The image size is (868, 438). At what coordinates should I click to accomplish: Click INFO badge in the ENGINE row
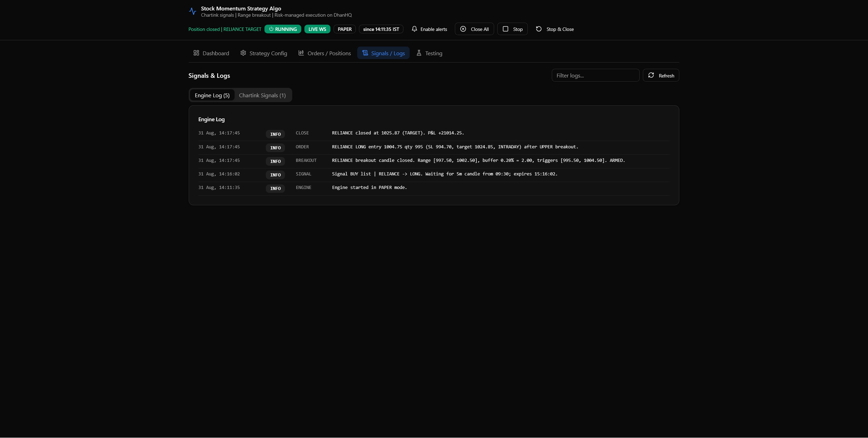coord(276,188)
